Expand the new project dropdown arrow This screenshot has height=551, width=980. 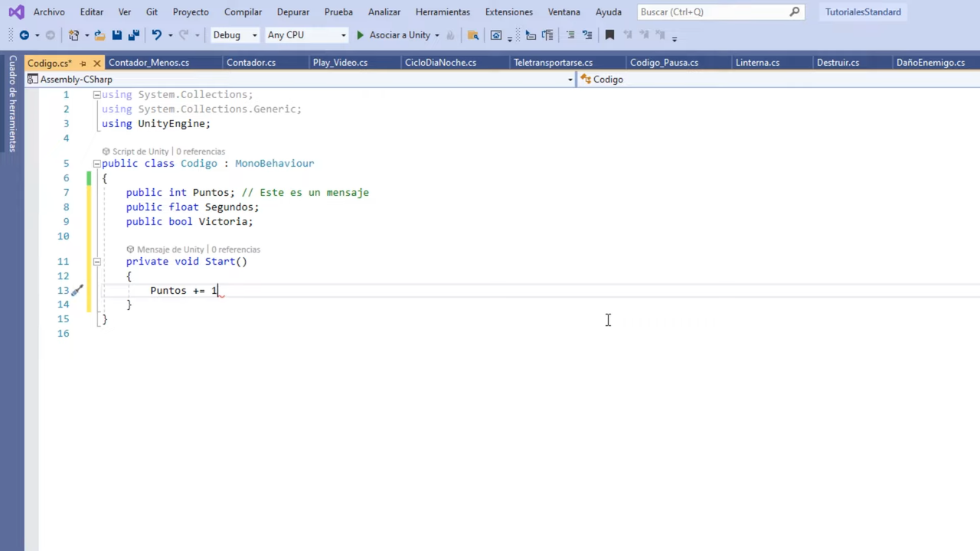point(87,35)
